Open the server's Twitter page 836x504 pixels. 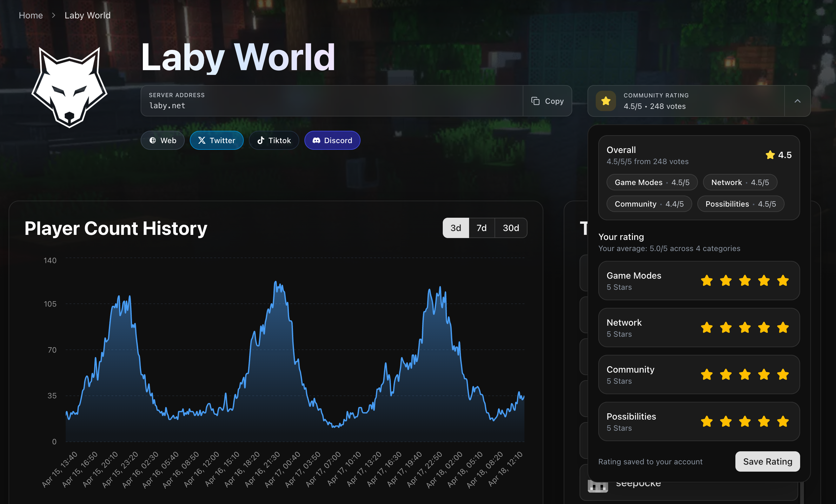click(x=216, y=140)
